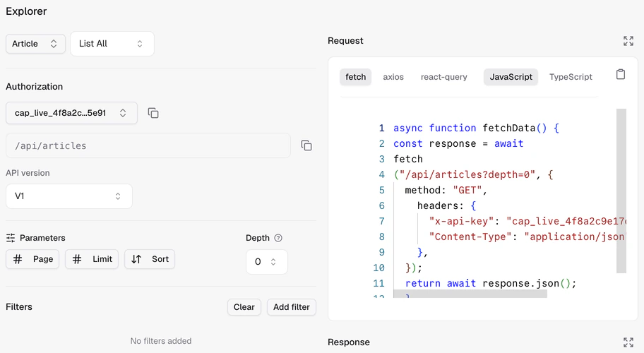Click the Parameters sliders icon
644x353 pixels.
[11, 238]
